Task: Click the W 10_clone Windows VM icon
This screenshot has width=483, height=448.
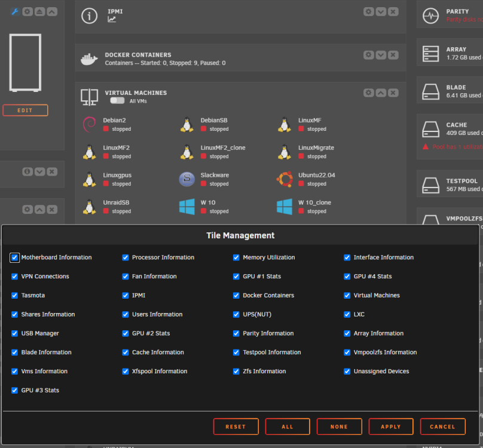Action: coord(285,207)
